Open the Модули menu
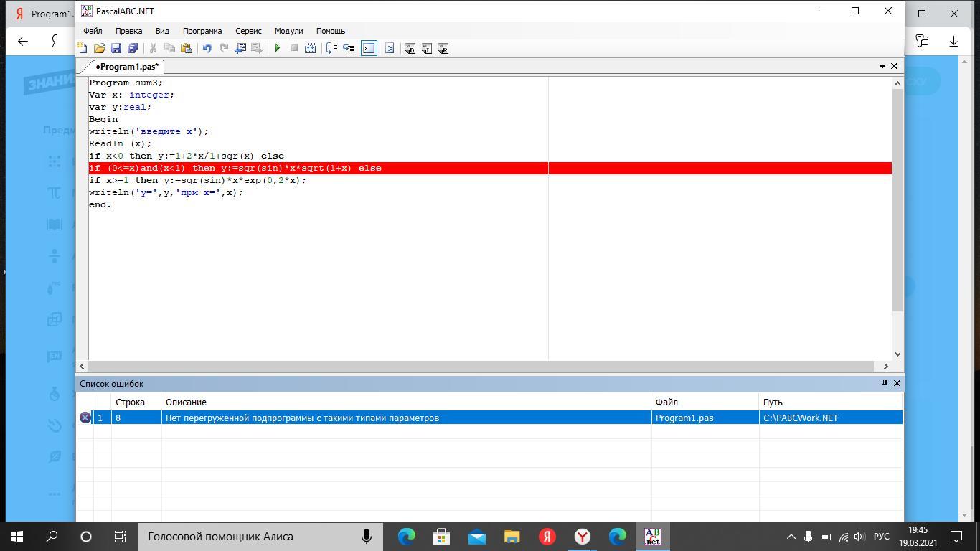Image resolution: width=980 pixels, height=551 pixels. [x=288, y=31]
